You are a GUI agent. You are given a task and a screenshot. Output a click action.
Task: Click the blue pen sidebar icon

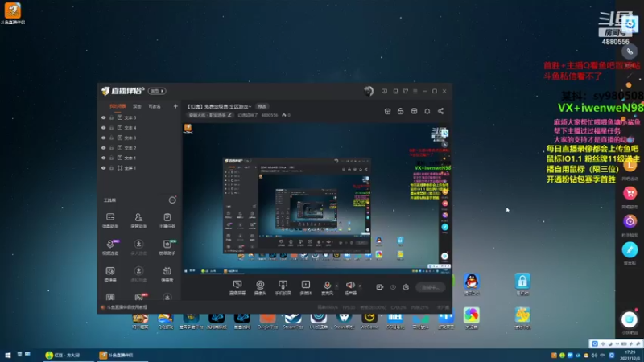click(630, 249)
